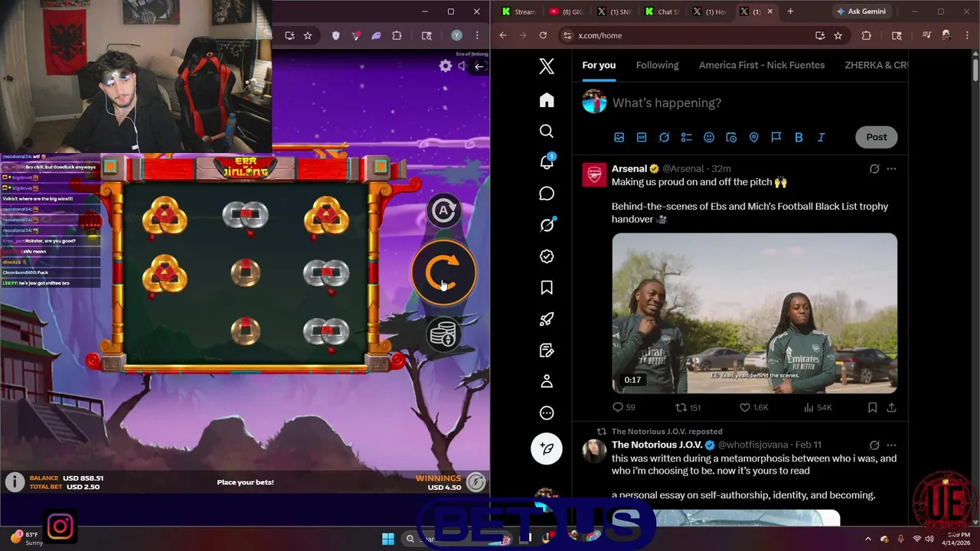
Task: Open the verified badge icon in X sidebar
Action: click(x=547, y=256)
